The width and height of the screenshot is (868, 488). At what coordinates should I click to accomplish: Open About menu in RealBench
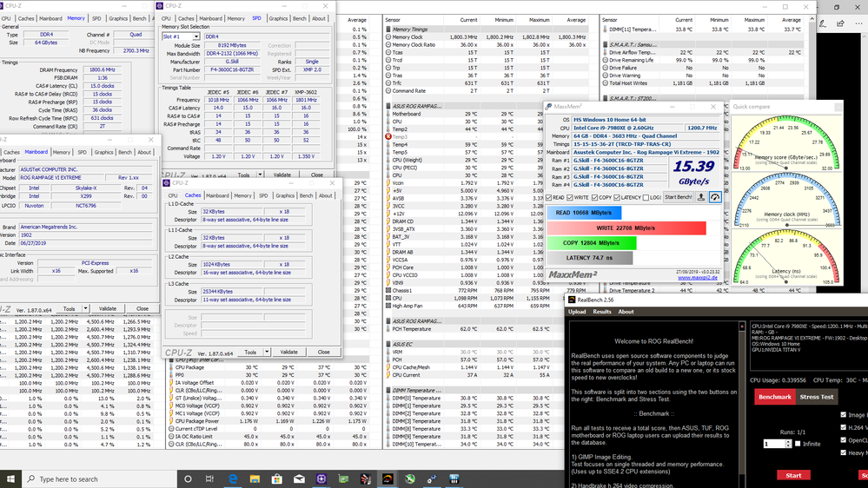(626, 312)
